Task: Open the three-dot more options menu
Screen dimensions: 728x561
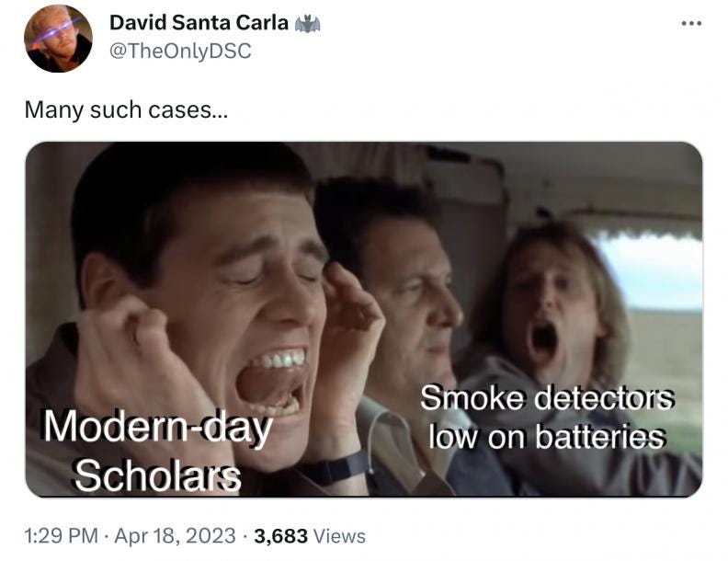Action: tap(691, 23)
